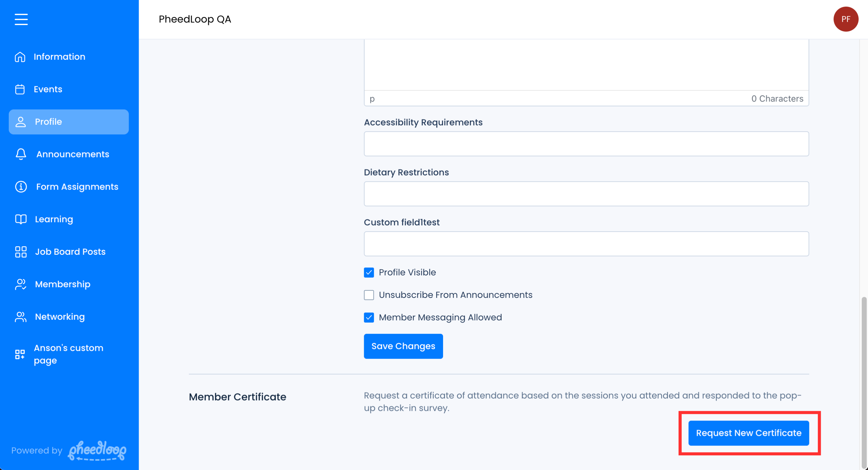Open Anson's custom page

point(68,354)
